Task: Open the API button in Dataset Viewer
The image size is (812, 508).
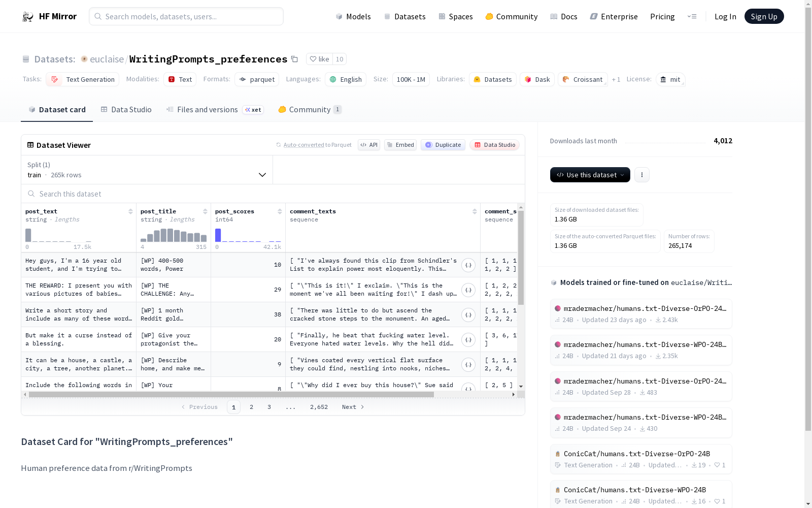Action: pos(369,145)
